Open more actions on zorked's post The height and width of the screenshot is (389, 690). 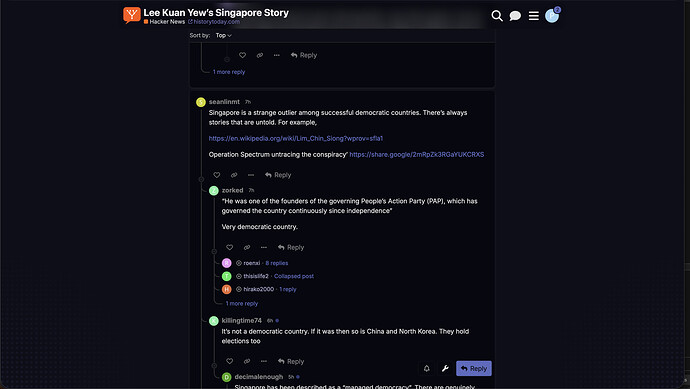264,247
